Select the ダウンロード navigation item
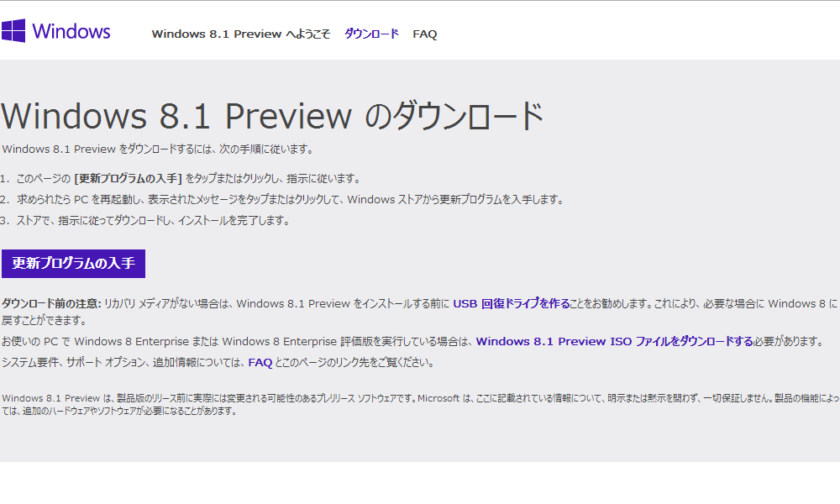Image resolution: width=840 pixels, height=504 pixels. coord(371,34)
